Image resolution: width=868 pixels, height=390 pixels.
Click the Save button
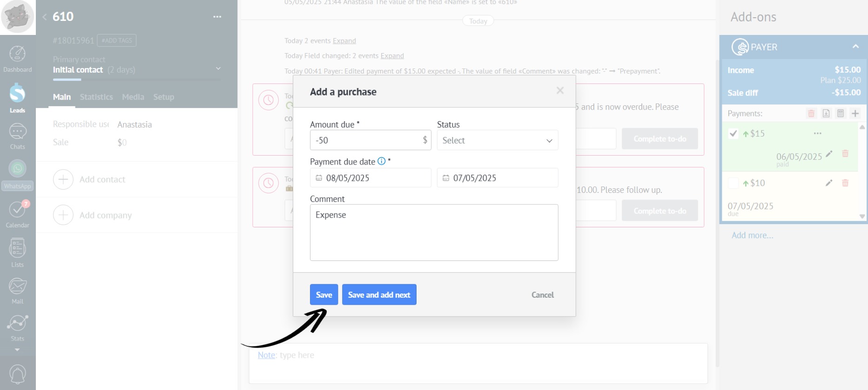click(x=324, y=294)
